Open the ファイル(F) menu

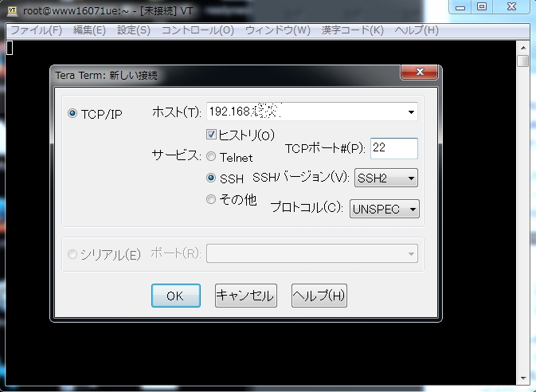36,30
